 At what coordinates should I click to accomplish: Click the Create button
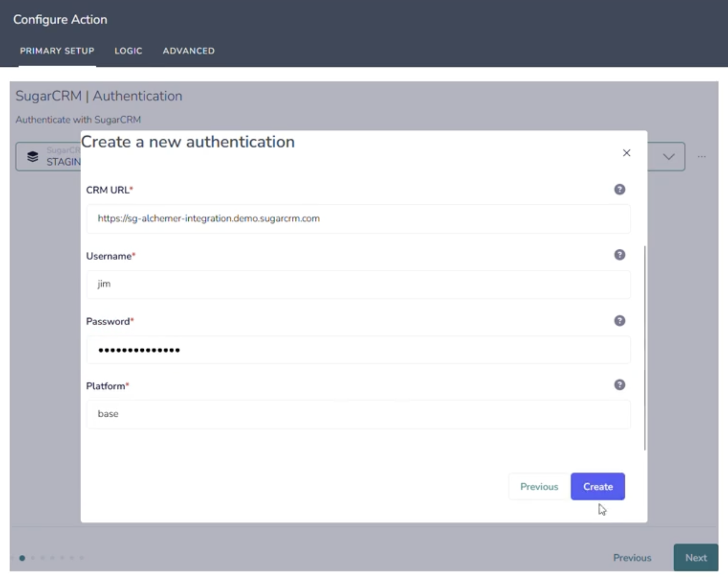tap(598, 486)
